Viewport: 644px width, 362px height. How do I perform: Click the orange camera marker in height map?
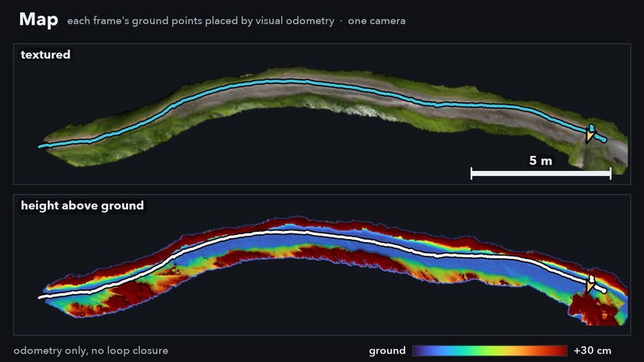(590, 286)
